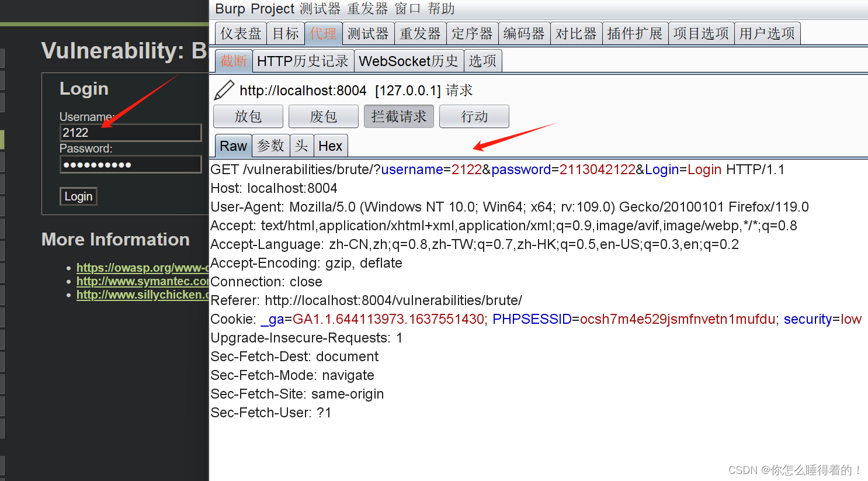Open the WebSocket历史 sub-tab

point(408,61)
